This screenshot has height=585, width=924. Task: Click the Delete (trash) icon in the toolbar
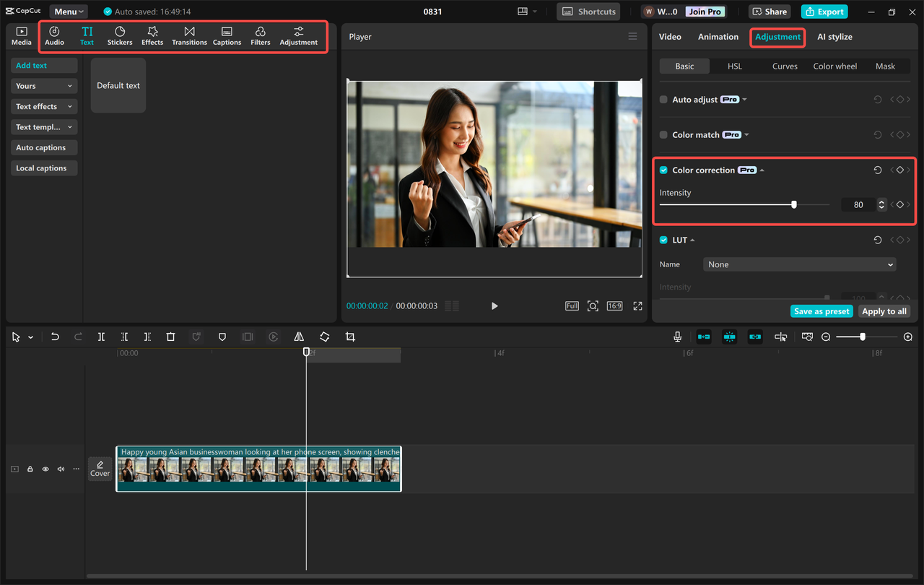(x=170, y=337)
